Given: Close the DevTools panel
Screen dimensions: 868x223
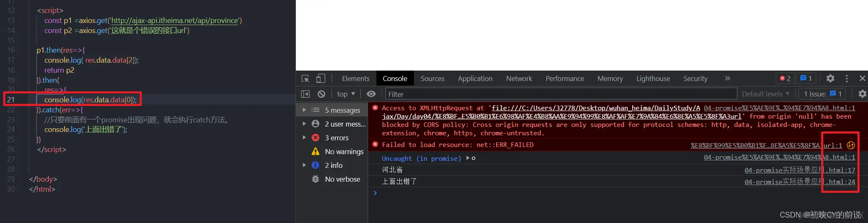Looking at the screenshot, I should click(862, 79).
